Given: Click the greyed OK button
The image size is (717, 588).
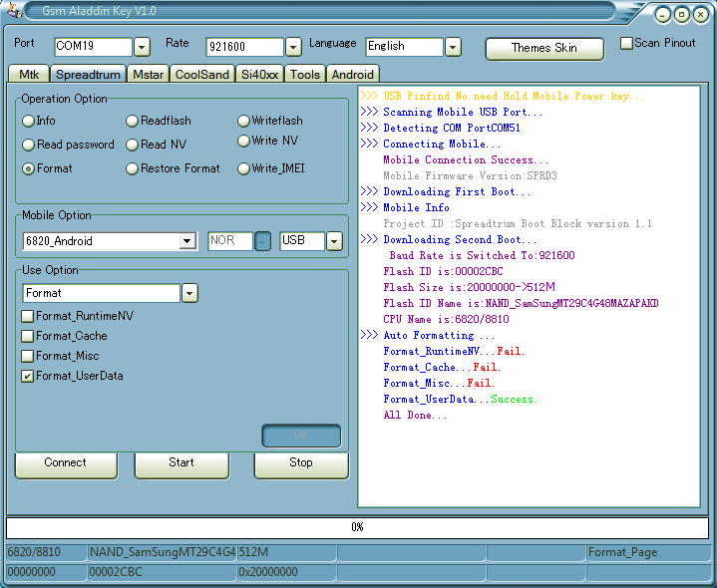Looking at the screenshot, I should (301, 435).
